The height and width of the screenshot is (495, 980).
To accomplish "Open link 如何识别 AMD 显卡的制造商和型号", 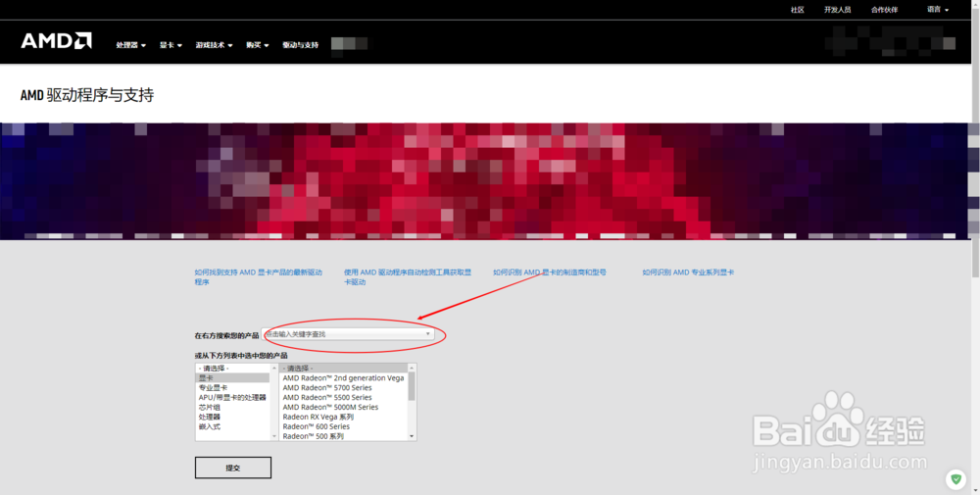I will (550, 272).
